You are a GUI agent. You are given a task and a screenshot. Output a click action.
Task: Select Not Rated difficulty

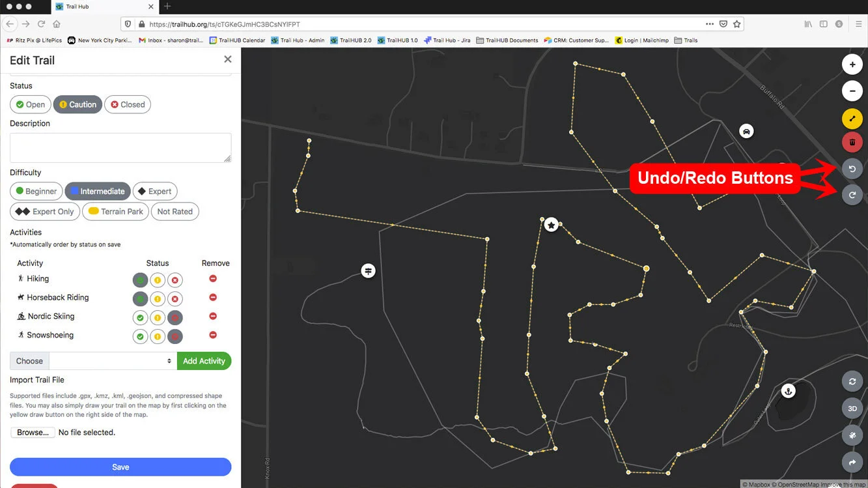[x=175, y=211]
